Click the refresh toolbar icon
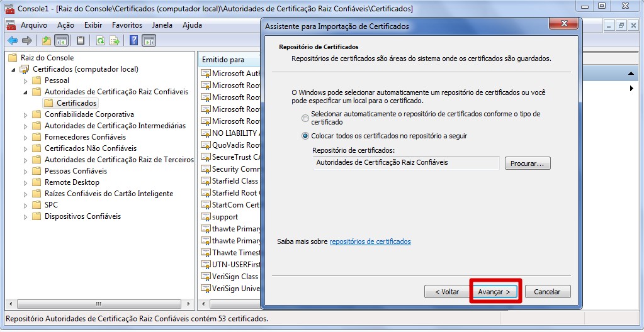 tap(100, 40)
